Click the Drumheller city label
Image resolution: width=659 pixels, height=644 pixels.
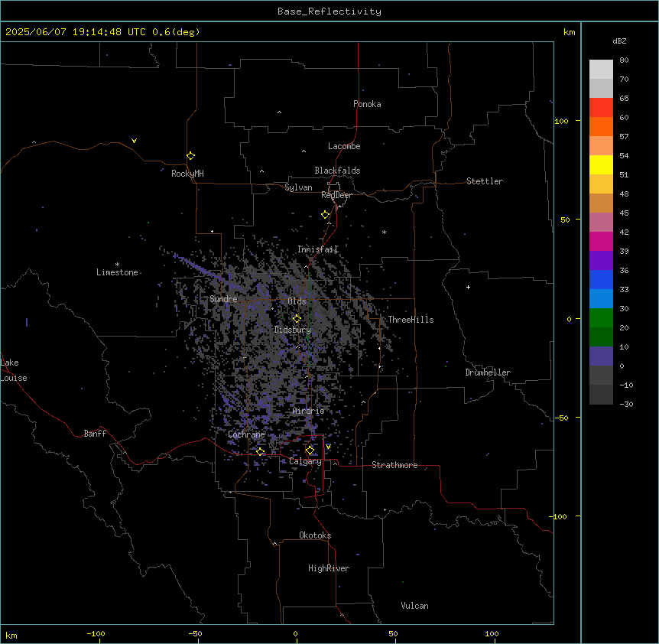coord(488,372)
